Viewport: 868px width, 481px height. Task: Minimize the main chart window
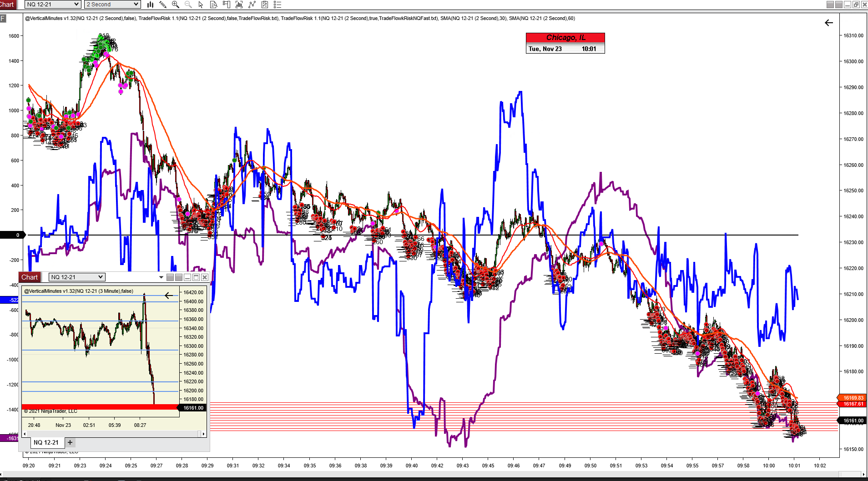[847, 5]
